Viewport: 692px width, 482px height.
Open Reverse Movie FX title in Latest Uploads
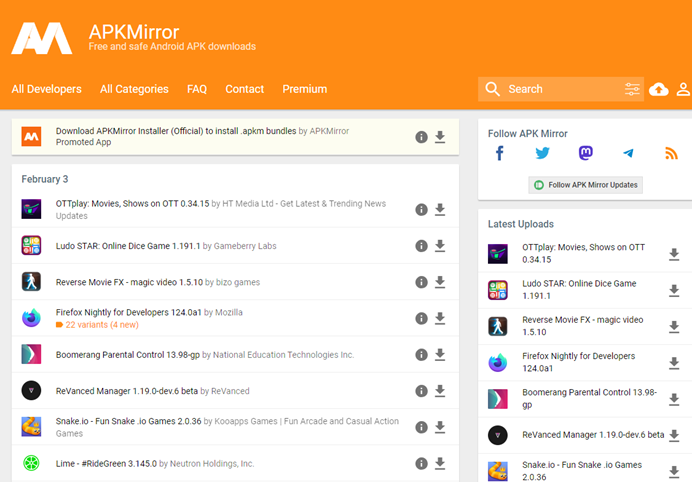click(583, 326)
